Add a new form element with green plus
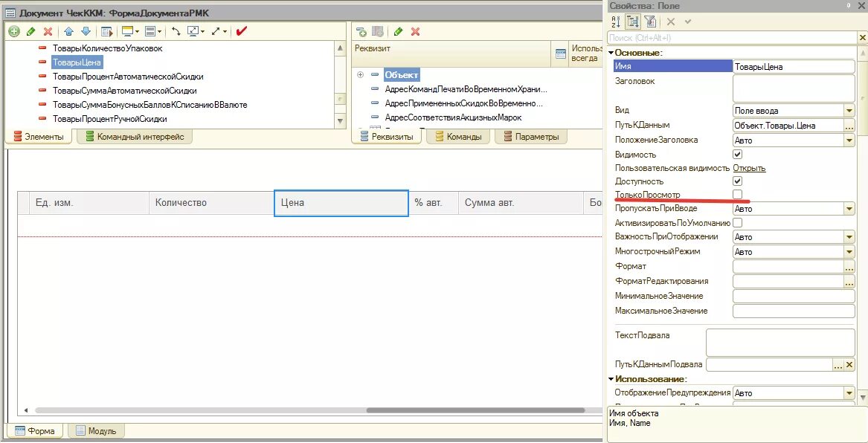 (x=14, y=31)
